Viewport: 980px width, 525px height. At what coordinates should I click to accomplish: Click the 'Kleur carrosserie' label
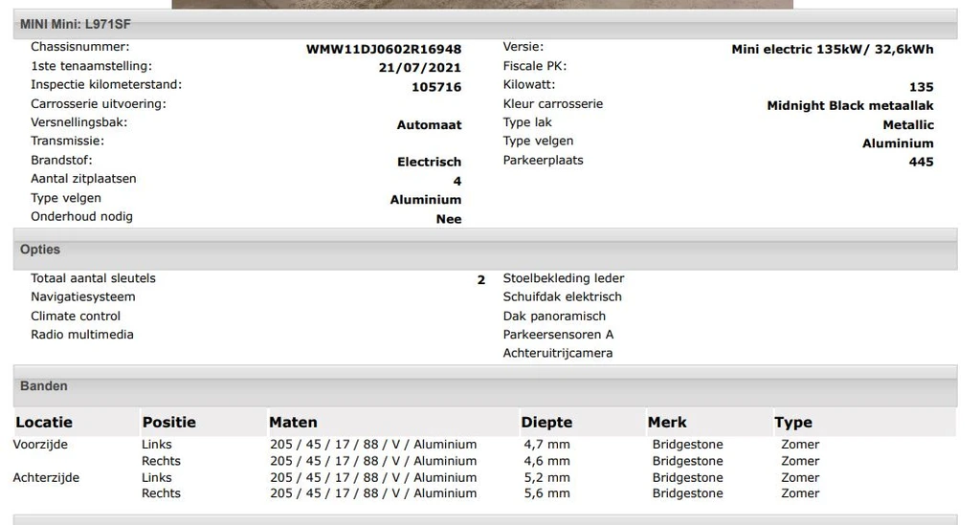553,104
